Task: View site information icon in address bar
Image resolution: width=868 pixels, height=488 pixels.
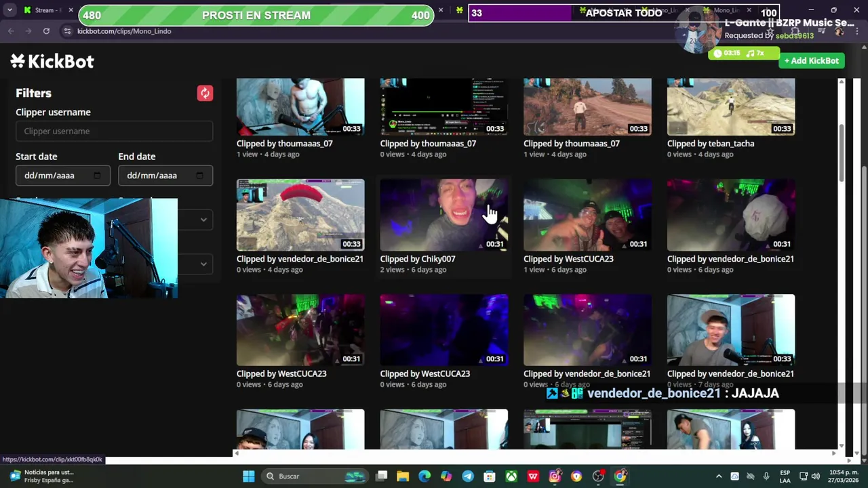Action: (x=67, y=31)
